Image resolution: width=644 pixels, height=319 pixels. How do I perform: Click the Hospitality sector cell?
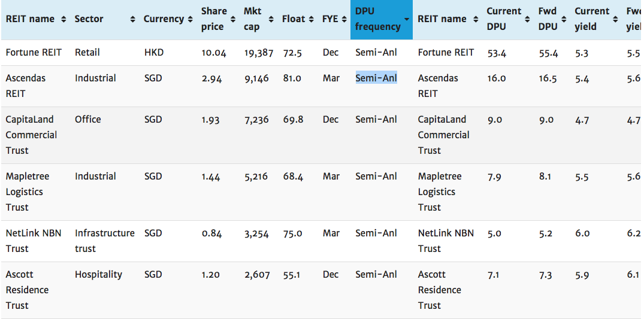98,275
